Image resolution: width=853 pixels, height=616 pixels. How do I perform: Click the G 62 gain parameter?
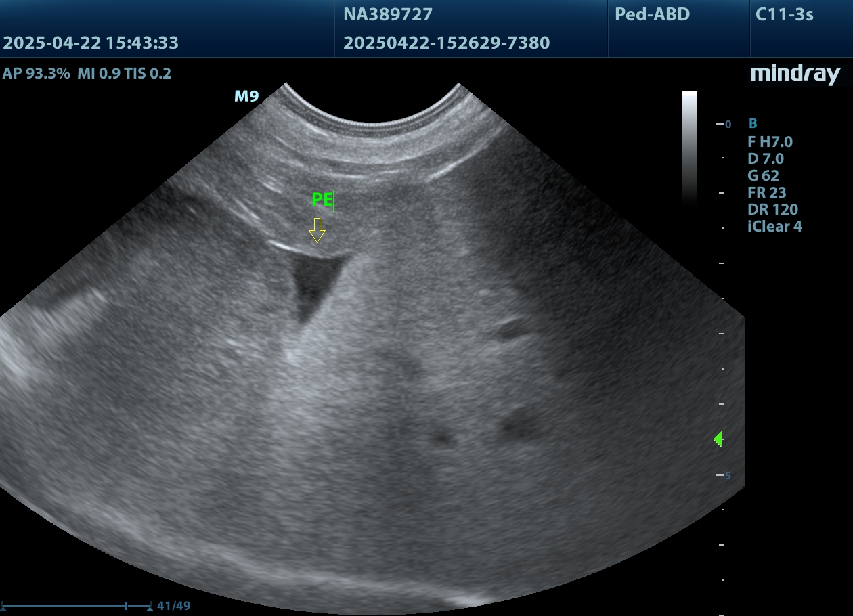[x=763, y=175]
